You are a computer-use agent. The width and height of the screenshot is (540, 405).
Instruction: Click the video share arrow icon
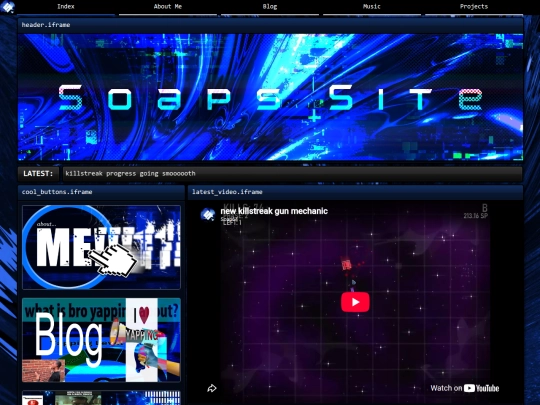(212, 388)
